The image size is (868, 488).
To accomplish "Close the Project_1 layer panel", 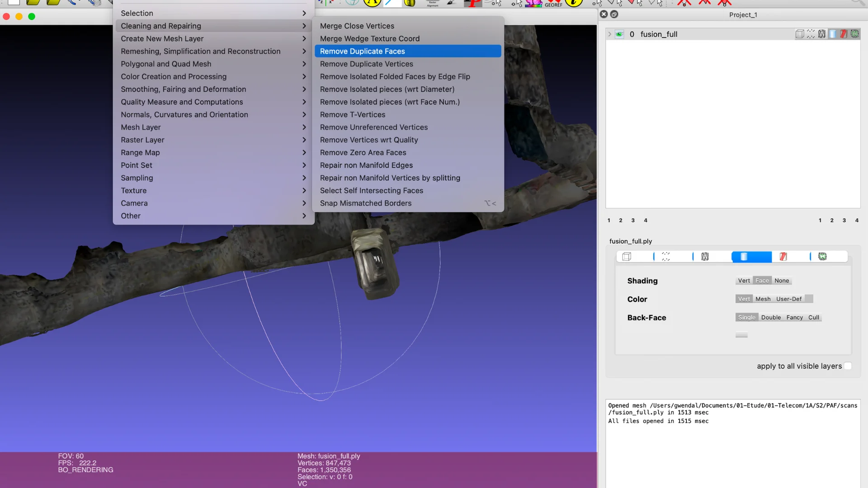I will 604,14.
